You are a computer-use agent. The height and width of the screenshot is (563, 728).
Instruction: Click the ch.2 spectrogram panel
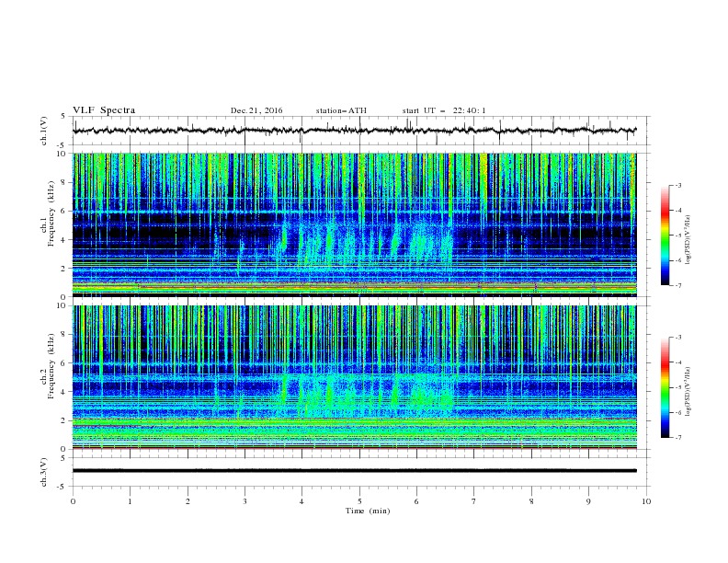[x=355, y=377]
